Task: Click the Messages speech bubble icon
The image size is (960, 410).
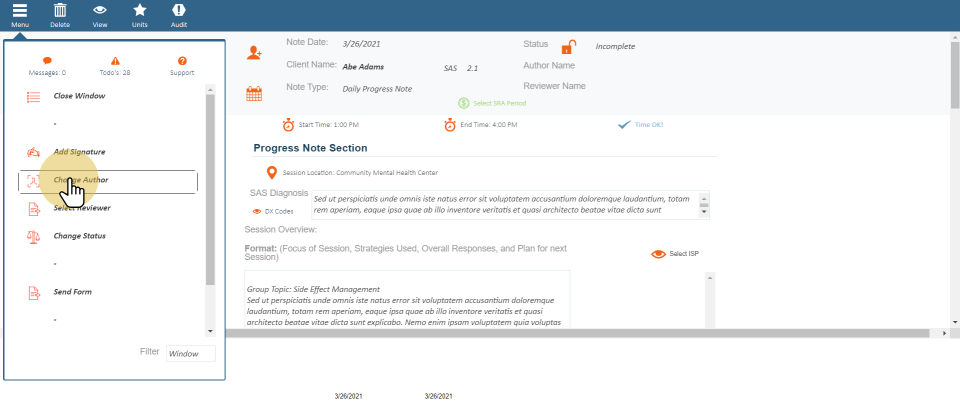Action: point(47,61)
